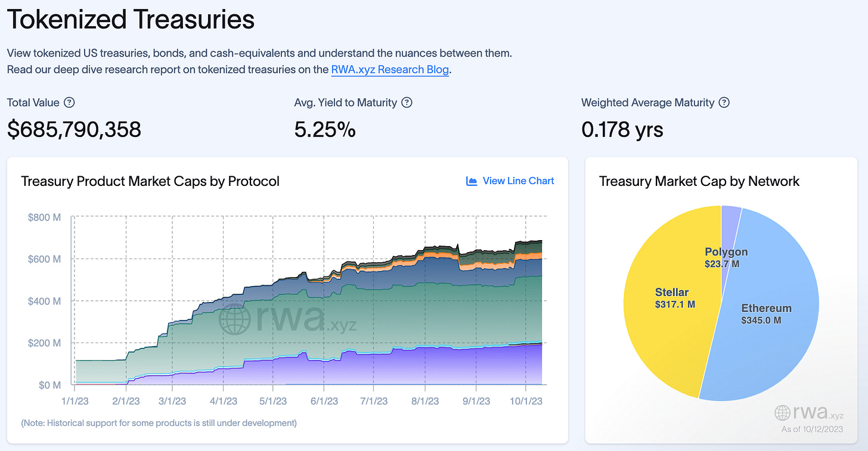Click the 8/1/23 x-axis date label

(x=424, y=402)
